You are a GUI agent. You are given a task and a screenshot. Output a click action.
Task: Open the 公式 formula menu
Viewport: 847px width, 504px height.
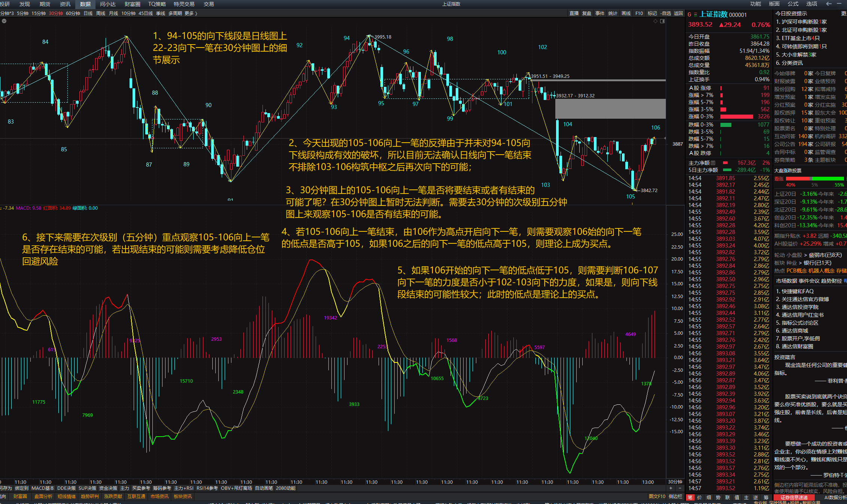(793, 4)
